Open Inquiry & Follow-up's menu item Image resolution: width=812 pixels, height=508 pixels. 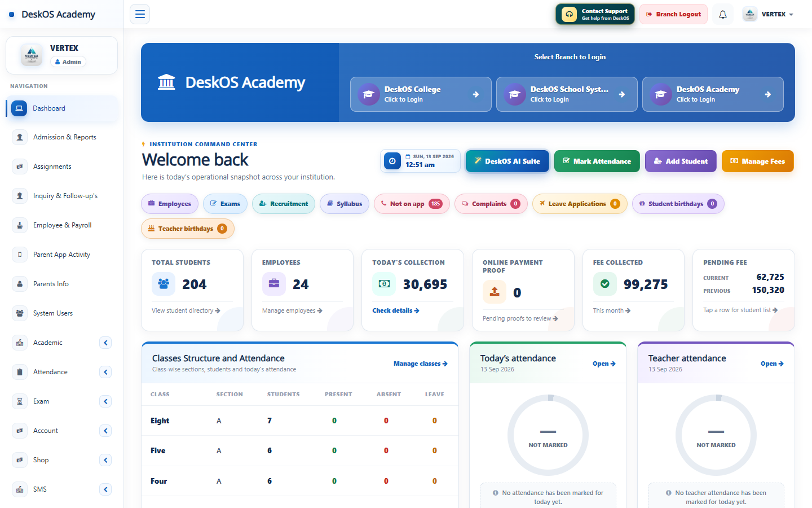[x=63, y=196]
